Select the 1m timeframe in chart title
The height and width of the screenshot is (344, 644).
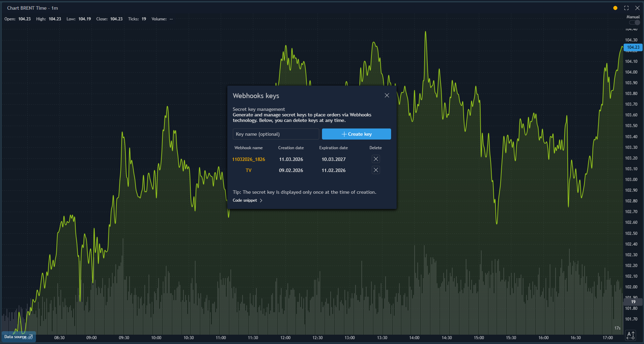55,8
